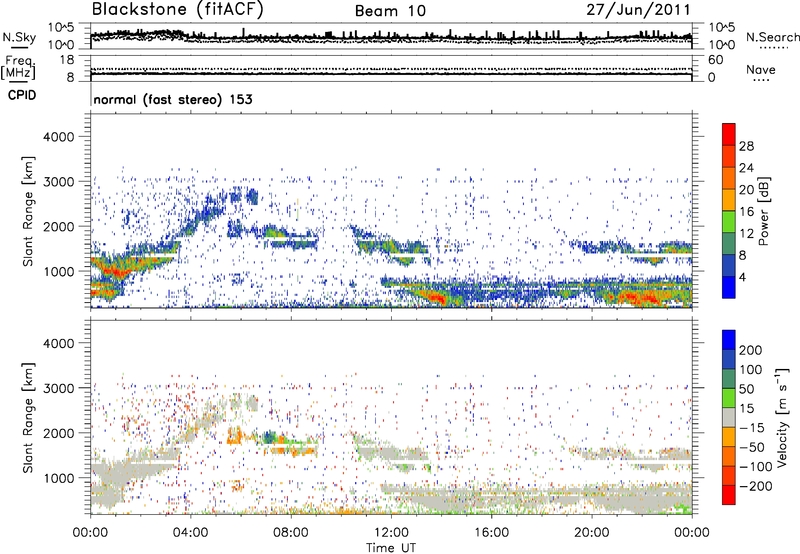Click the red top segment of Power colorbar
The image size is (800, 554).
point(729,134)
